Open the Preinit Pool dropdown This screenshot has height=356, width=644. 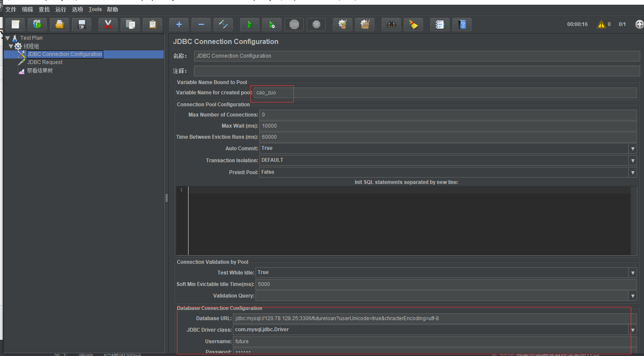point(633,172)
